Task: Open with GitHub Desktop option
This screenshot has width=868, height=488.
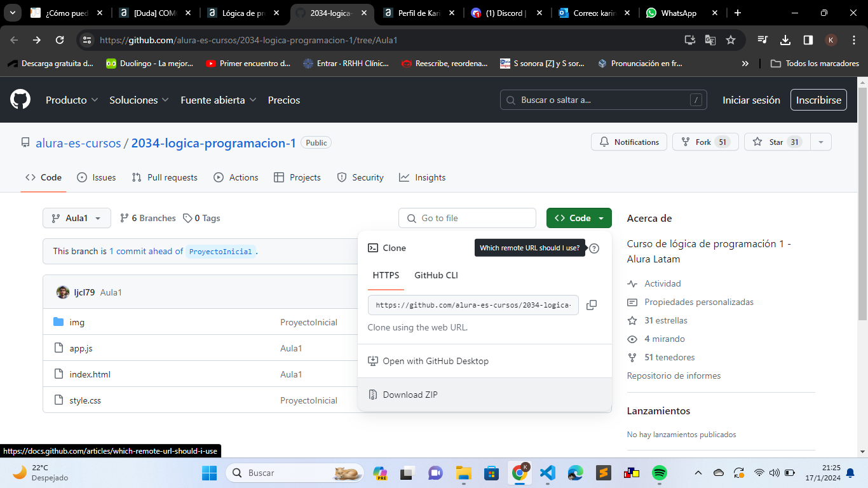Action: (485, 361)
